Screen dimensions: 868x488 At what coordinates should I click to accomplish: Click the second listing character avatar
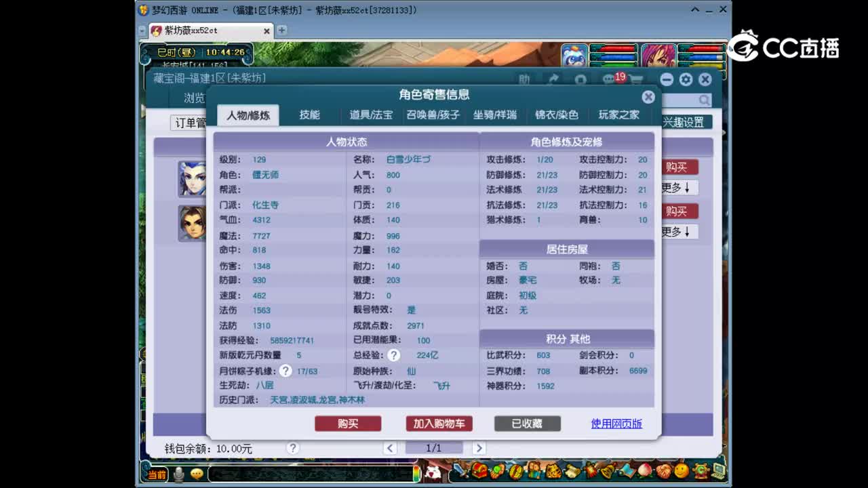pos(192,224)
